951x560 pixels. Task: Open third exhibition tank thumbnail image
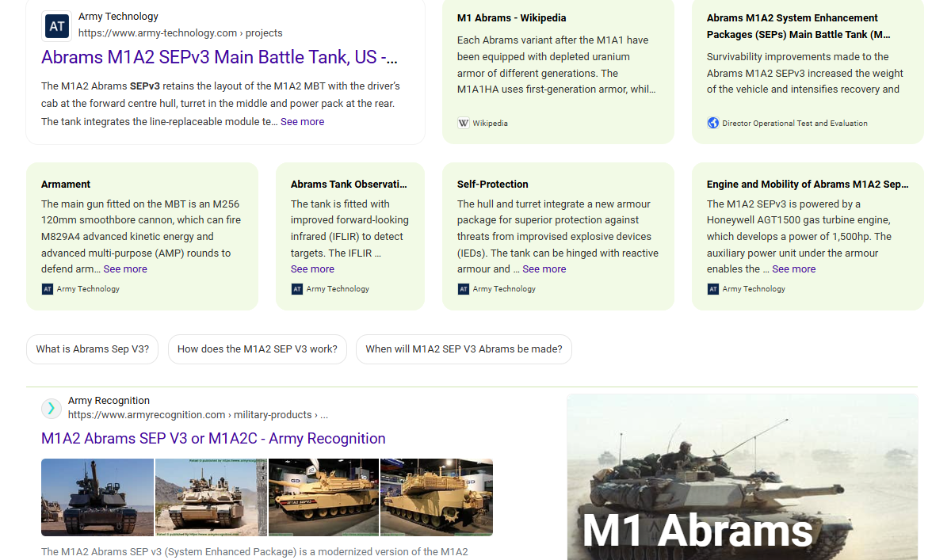323,497
